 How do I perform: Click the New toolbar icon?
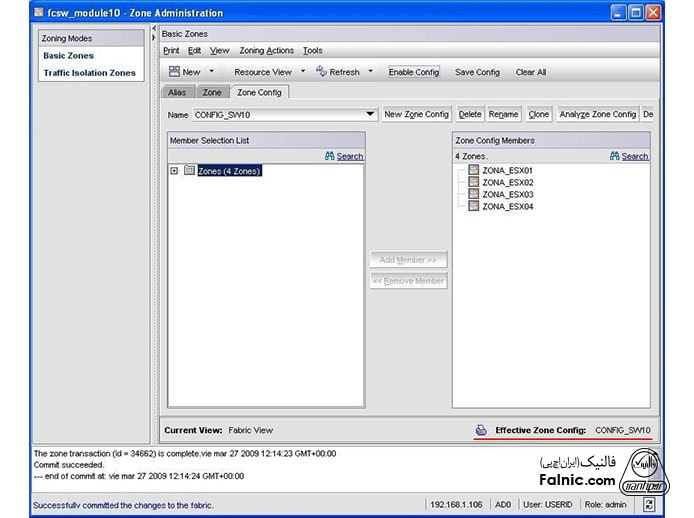coord(174,72)
